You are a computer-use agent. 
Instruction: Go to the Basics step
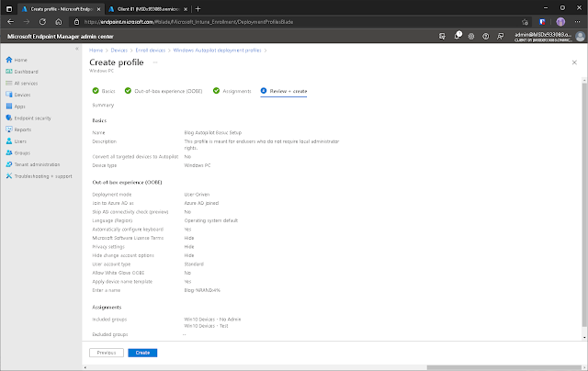(x=104, y=91)
